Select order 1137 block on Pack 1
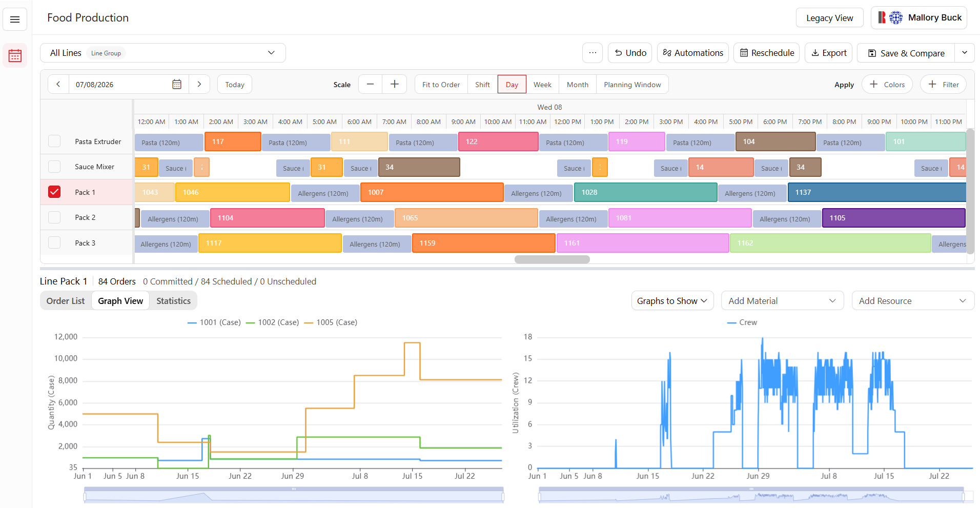 click(x=876, y=192)
